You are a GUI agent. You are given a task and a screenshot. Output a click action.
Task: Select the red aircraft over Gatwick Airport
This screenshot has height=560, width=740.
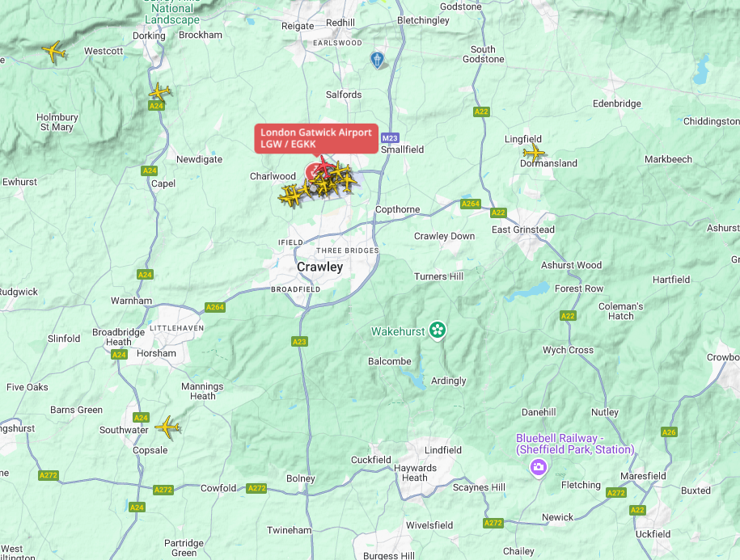(324, 166)
